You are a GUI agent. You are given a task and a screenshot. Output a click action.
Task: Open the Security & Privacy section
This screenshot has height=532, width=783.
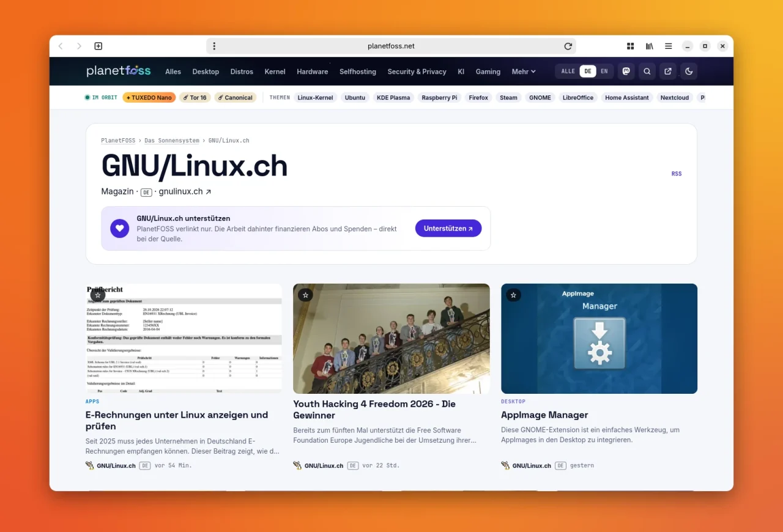coord(417,72)
